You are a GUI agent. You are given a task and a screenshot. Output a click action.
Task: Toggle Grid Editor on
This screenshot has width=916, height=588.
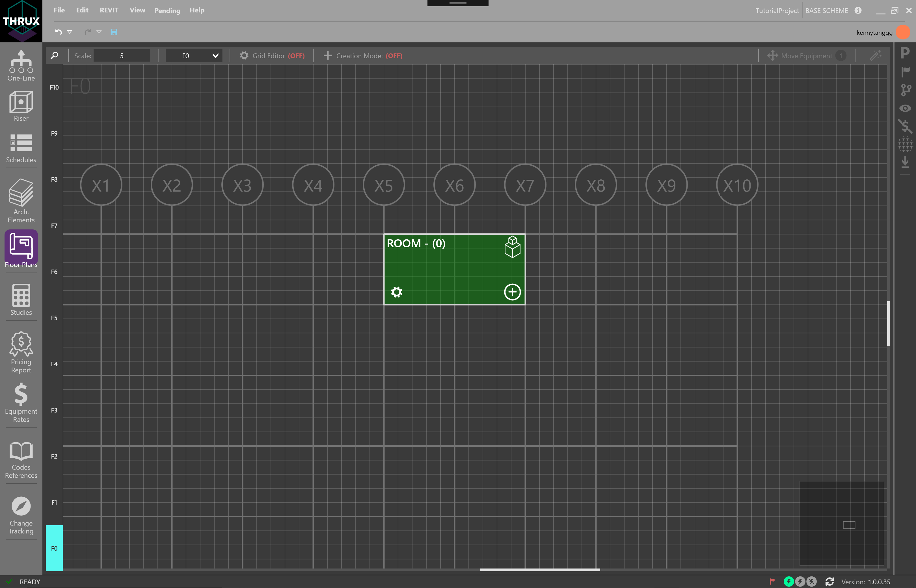pos(272,56)
